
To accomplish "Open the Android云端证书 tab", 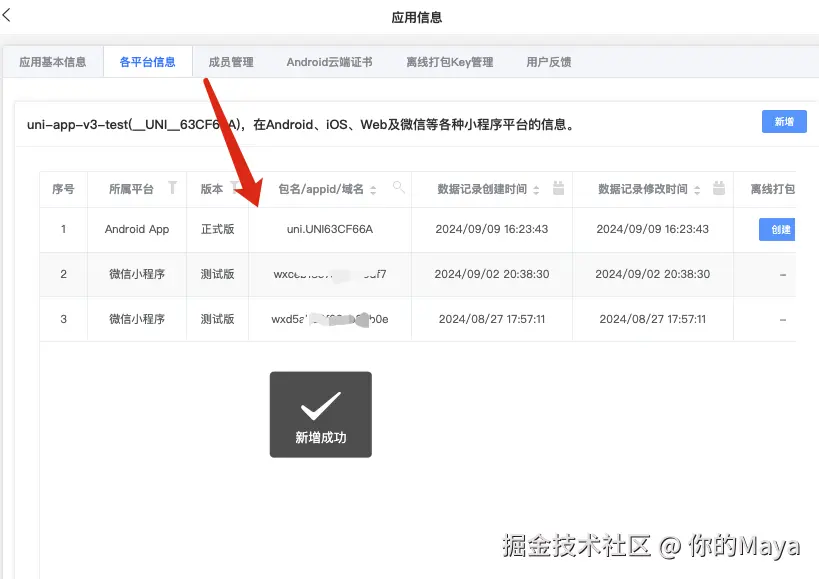I will [329, 62].
